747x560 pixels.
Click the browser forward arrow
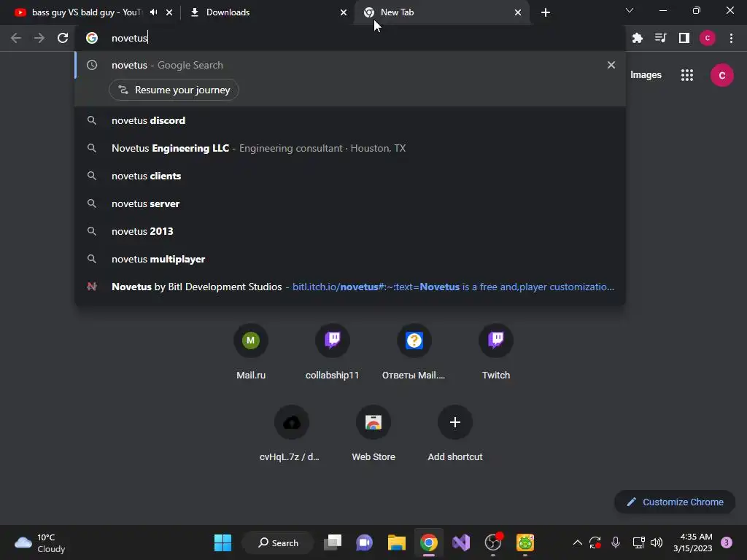point(39,38)
